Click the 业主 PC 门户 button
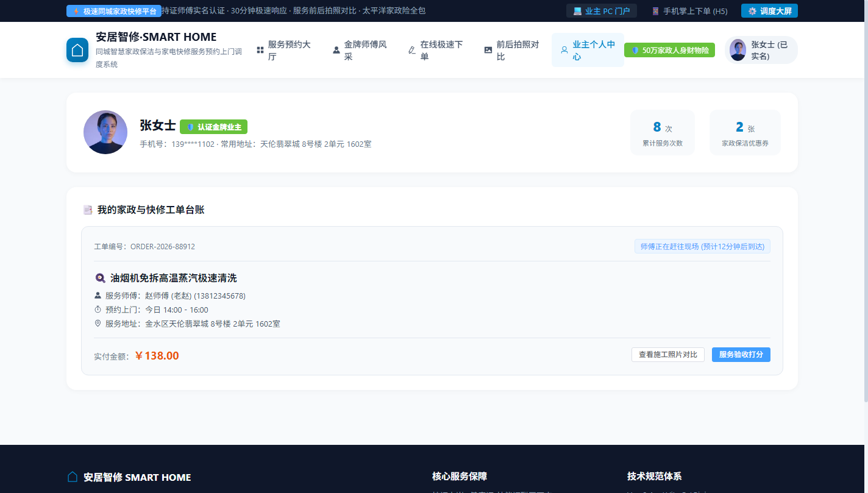The image size is (868, 493). tap(602, 11)
